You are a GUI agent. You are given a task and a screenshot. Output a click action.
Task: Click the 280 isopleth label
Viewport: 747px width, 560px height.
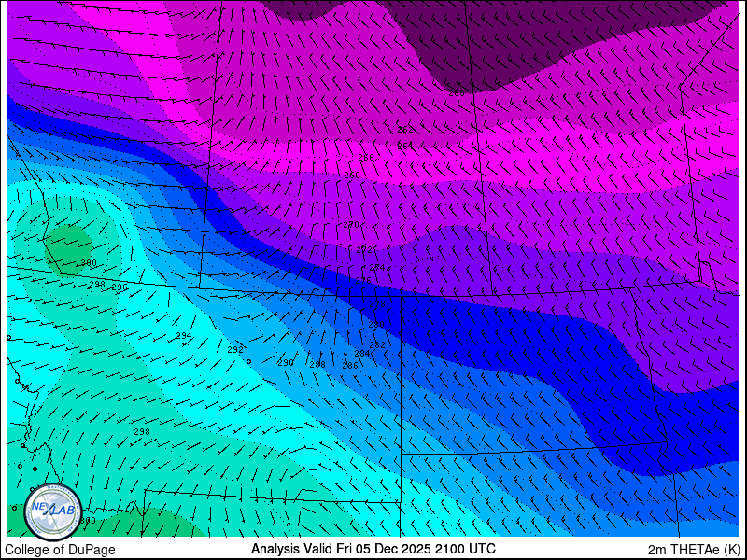(376, 325)
